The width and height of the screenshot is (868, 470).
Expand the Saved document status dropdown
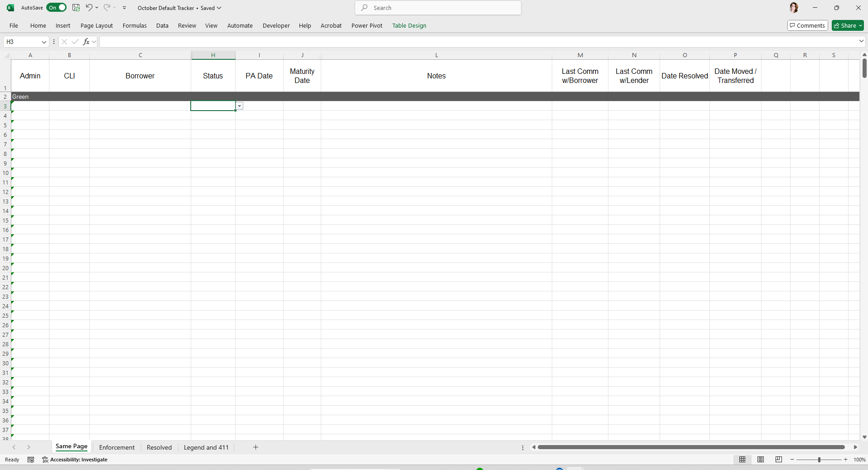coord(218,8)
